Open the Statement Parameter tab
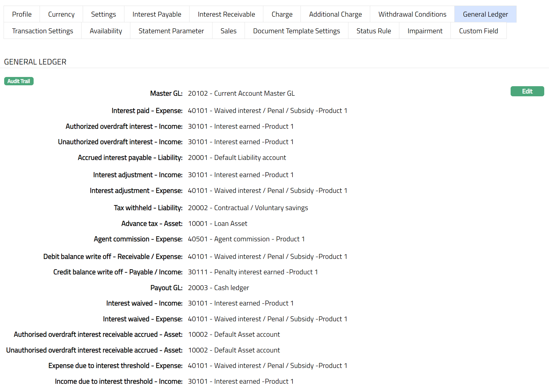This screenshot has height=392, width=549. click(171, 31)
